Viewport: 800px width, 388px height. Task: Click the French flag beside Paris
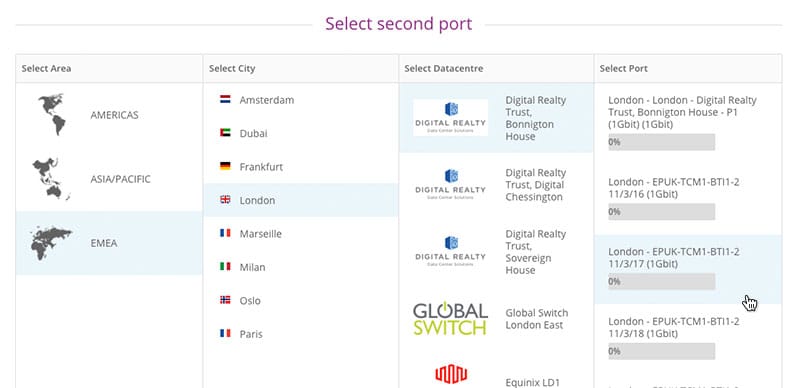click(x=225, y=333)
